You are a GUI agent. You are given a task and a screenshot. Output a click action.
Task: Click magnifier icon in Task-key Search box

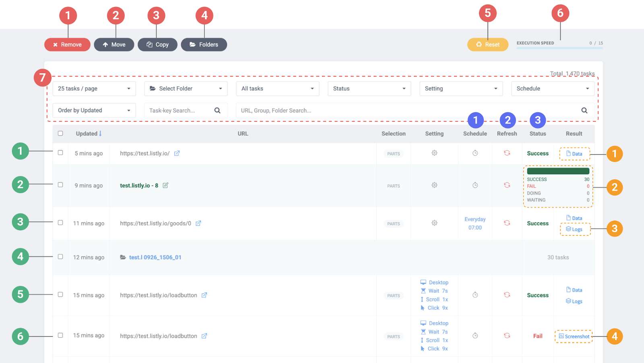point(217,110)
